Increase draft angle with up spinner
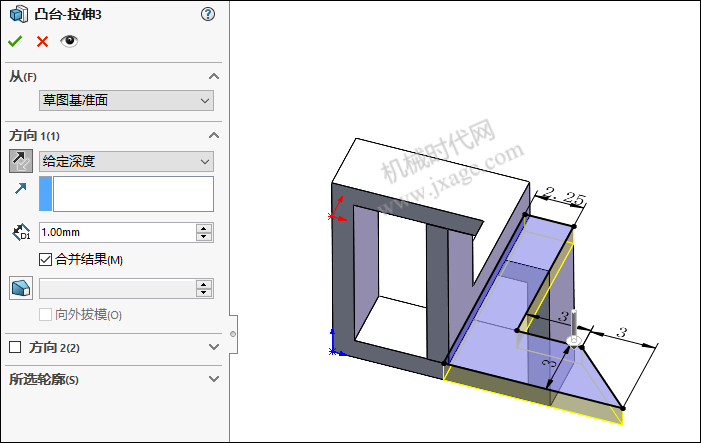The image size is (701, 443). [x=204, y=284]
